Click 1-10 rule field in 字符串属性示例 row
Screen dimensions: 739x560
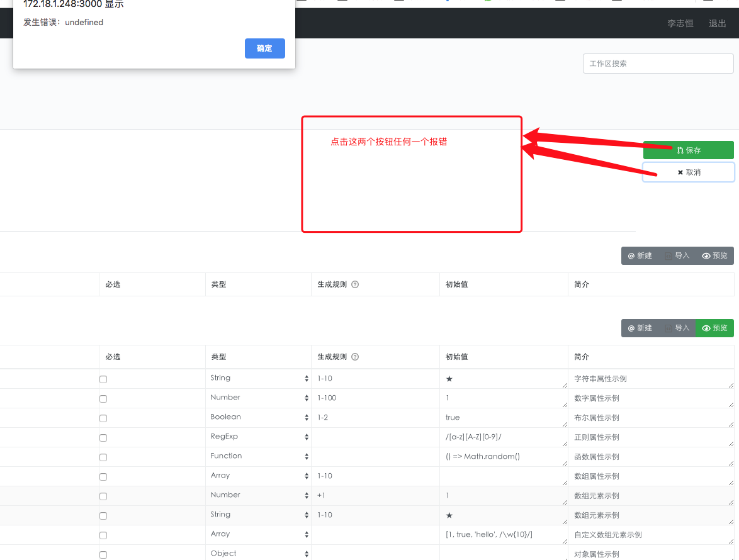375,379
